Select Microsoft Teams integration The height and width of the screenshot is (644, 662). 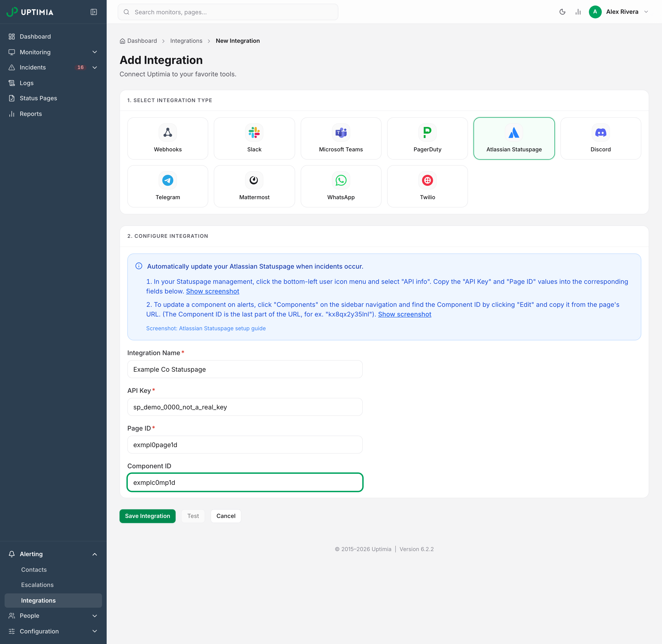point(341,138)
